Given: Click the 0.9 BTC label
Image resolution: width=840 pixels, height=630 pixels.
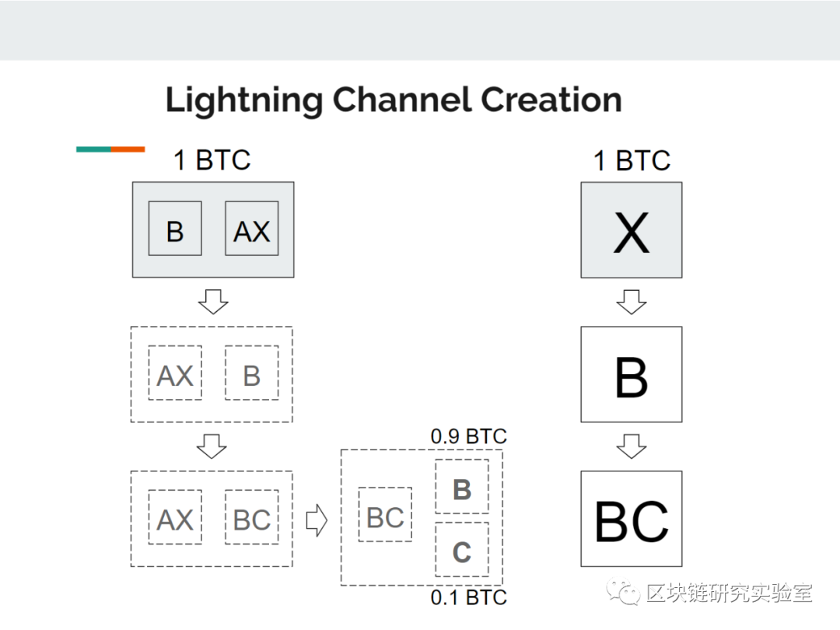Looking at the screenshot, I should pyautogui.click(x=469, y=436).
